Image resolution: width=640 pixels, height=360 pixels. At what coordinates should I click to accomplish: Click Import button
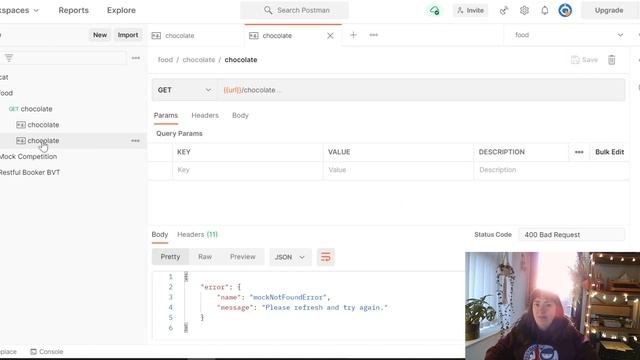point(128,35)
